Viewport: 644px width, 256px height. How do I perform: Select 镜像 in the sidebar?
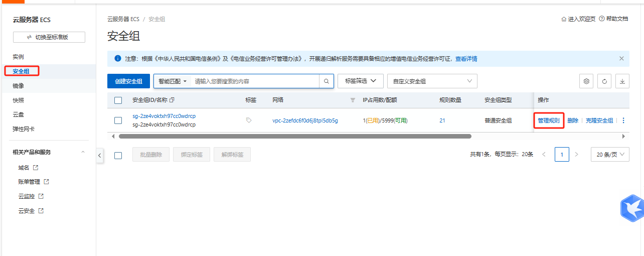click(18, 86)
